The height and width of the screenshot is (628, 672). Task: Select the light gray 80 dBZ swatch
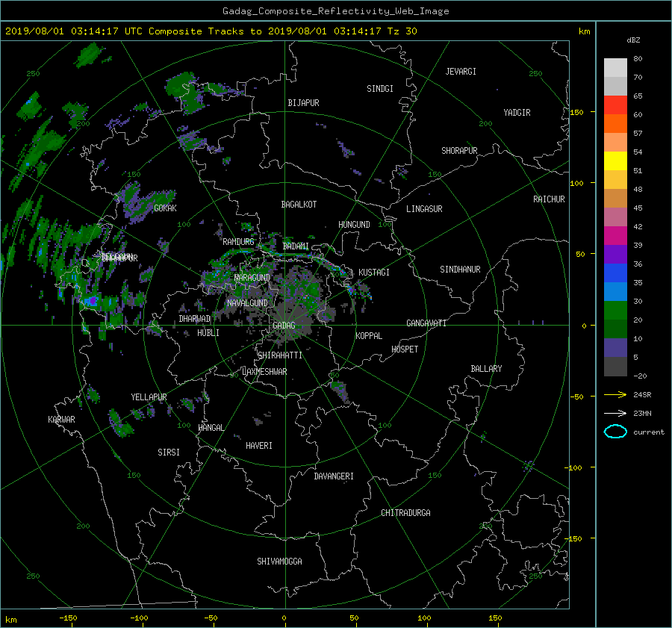pos(615,67)
